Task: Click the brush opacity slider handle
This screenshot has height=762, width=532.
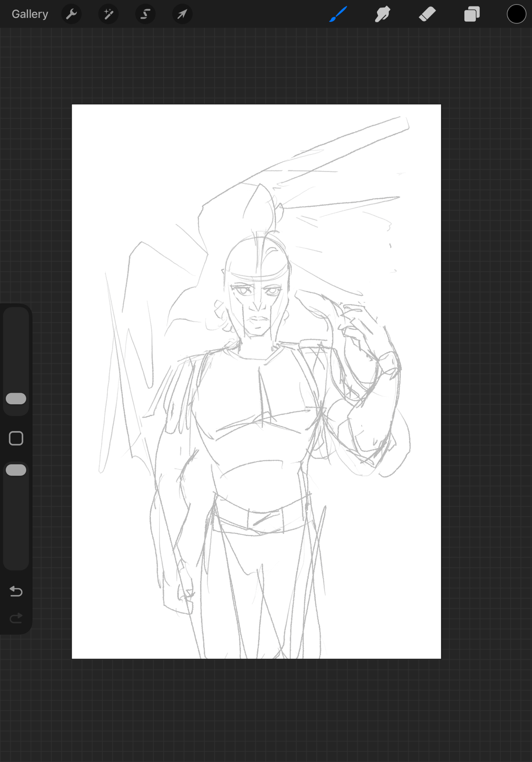Action: 16,470
